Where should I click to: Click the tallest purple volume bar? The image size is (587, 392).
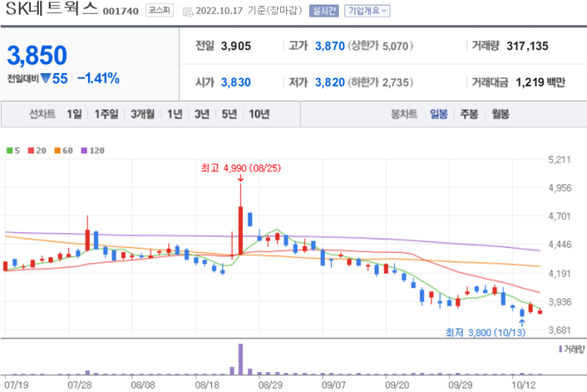click(x=241, y=359)
